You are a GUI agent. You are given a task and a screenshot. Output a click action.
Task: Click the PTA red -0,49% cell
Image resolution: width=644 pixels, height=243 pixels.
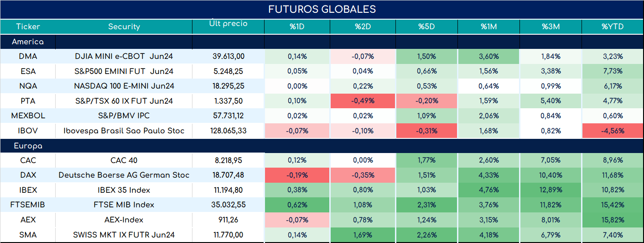[363, 101]
